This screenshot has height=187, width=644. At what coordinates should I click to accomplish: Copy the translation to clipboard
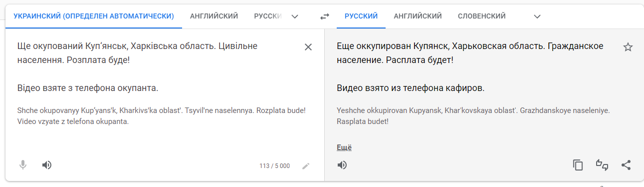(578, 165)
